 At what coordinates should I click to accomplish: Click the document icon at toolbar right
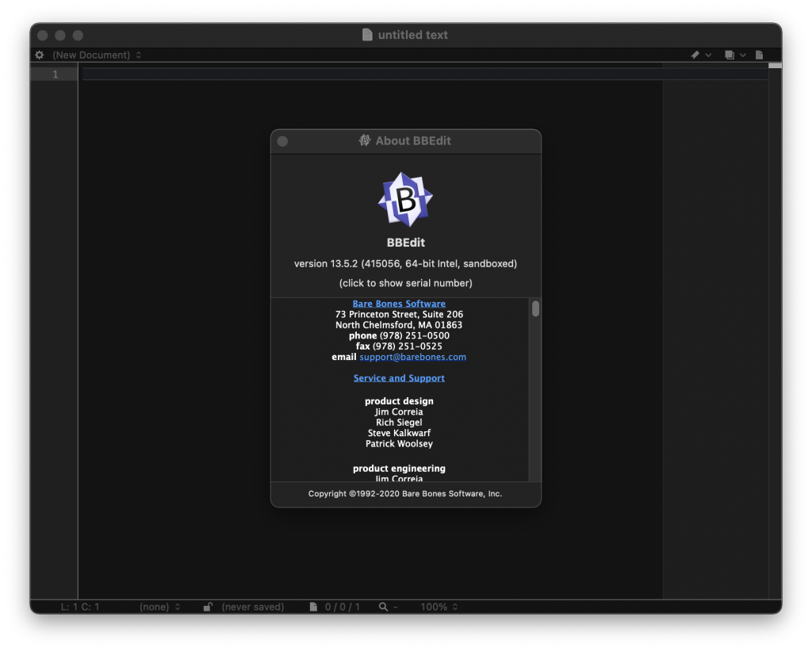click(759, 55)
